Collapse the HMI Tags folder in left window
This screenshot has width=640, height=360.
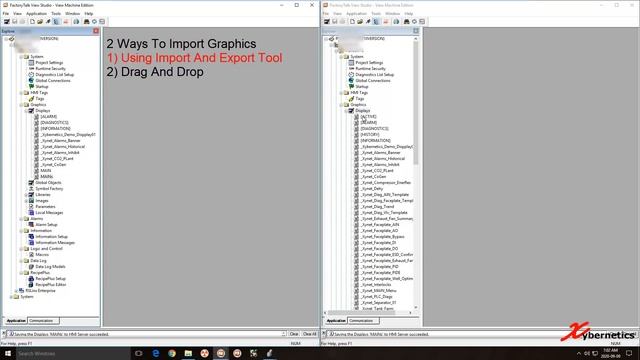21,93
